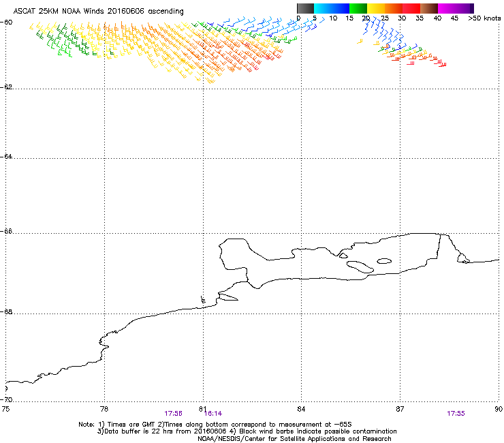Click the magenta 40–45 knot color segment

[447, 8]
